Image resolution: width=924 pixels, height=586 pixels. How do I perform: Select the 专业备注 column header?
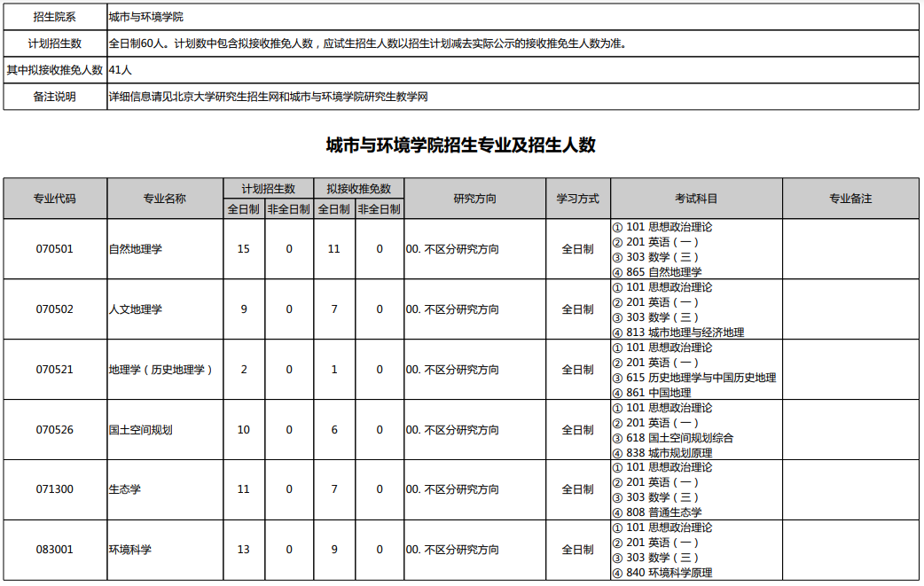point(850,199)
